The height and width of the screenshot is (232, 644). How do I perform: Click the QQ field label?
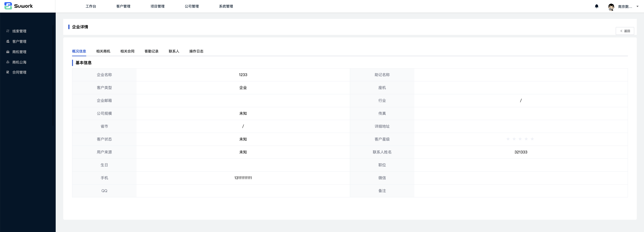point(104,191)
